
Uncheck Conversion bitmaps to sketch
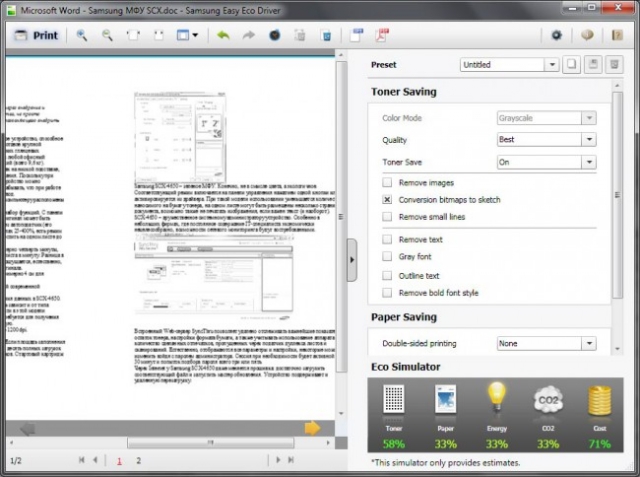(387, 200)
